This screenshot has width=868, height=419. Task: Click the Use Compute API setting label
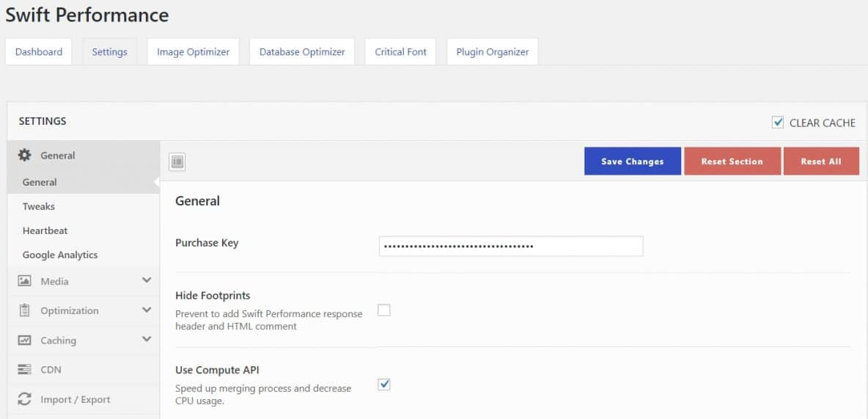(217, 370)
